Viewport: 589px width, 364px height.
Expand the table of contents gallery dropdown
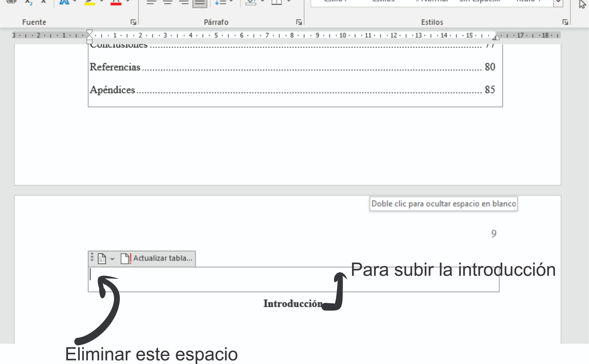pos(112,259)
